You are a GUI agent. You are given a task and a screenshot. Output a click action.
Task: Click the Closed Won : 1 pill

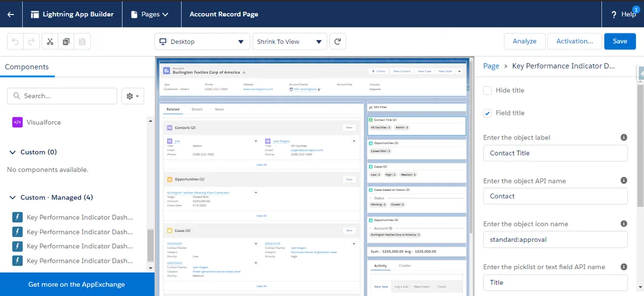[x=381, y=151]
